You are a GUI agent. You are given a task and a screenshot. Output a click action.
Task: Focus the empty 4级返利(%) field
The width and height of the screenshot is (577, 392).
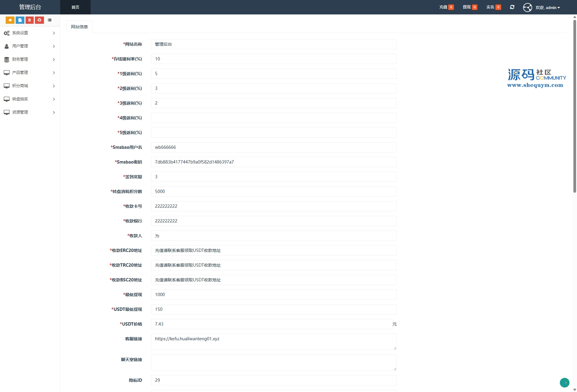coord(273,118)
